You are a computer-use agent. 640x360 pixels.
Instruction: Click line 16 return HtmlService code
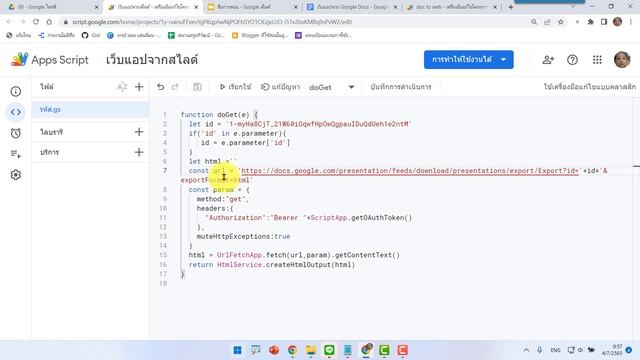point(271,264)
